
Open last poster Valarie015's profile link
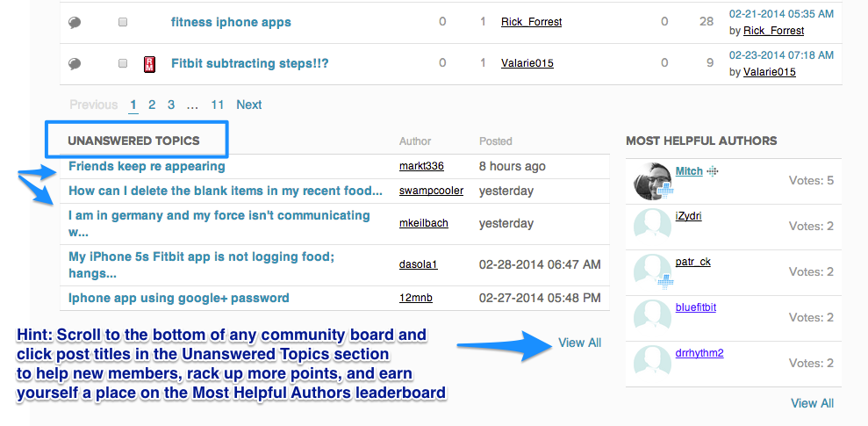770,72
